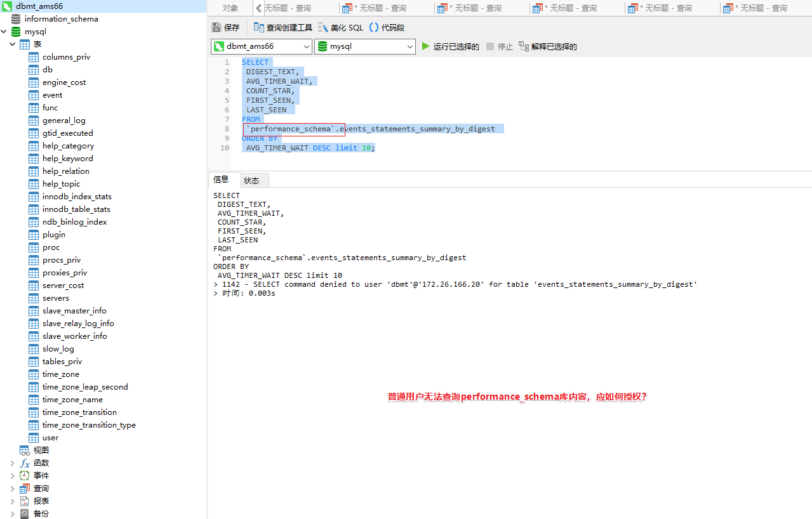
Task: Select slave_master_info table in tree
Action: pos(74,311)
